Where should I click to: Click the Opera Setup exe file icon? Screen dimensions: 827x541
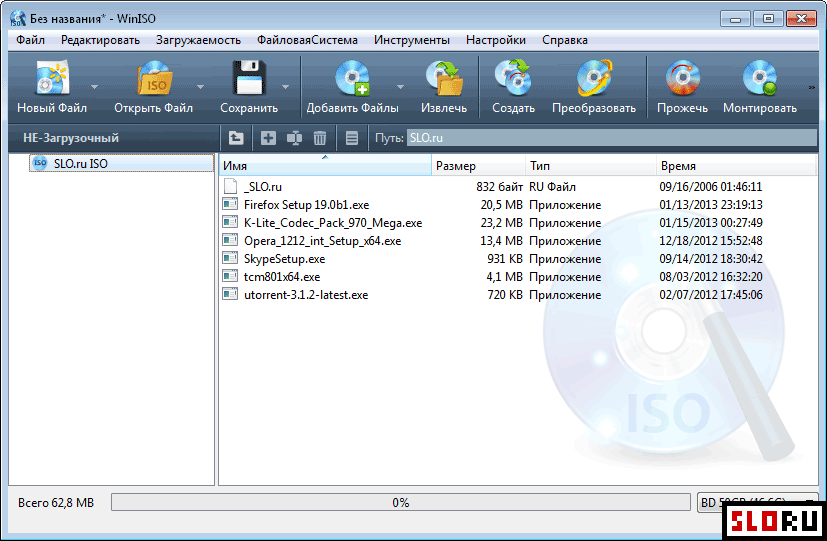(x=230, y=240)
